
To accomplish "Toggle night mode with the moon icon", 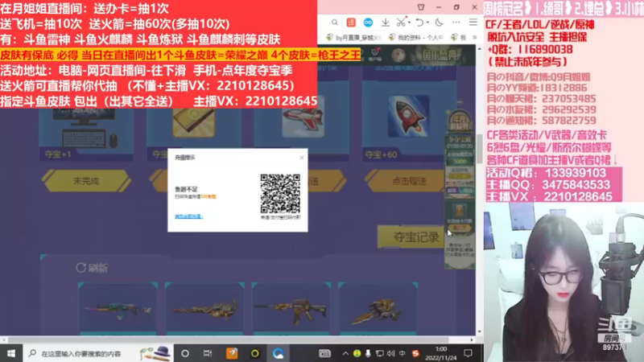I will 439,23.
